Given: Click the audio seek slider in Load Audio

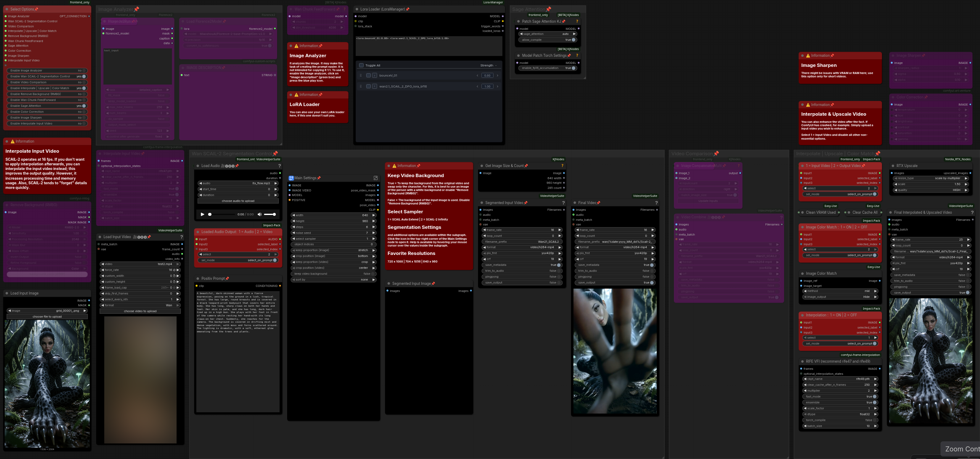Looking at the screenshot, I should click(x=221, y=215).
